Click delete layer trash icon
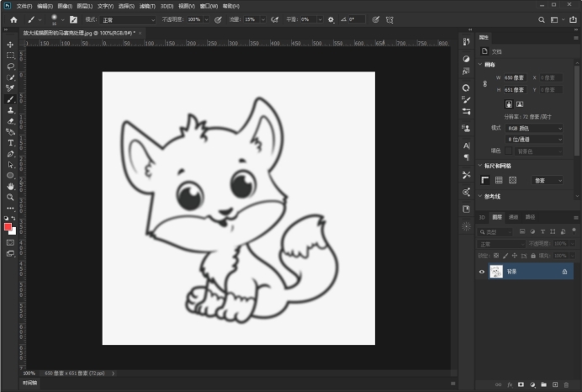The image size is (582, 392). click(x=566, y=385)
